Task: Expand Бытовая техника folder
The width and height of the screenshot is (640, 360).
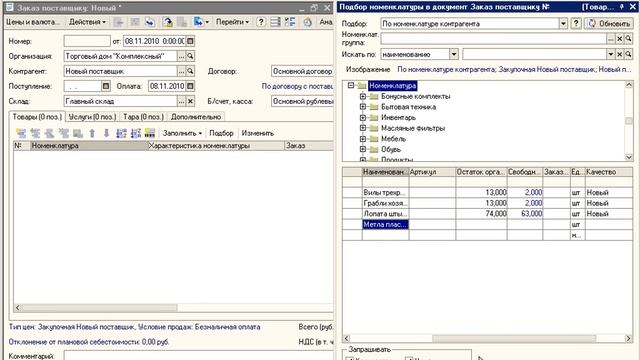Action: pos(362,107)
